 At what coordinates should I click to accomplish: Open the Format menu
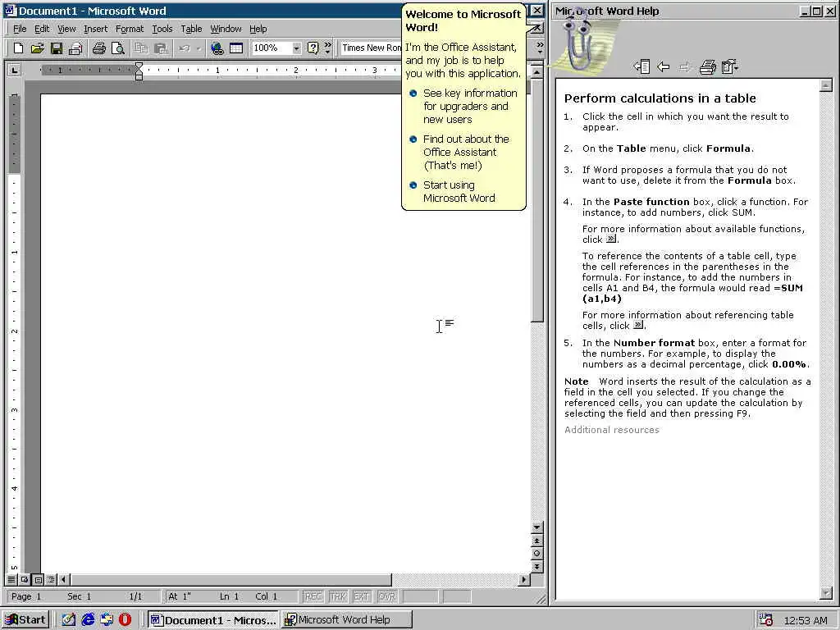pyautogui.click(x=130, y=29)
